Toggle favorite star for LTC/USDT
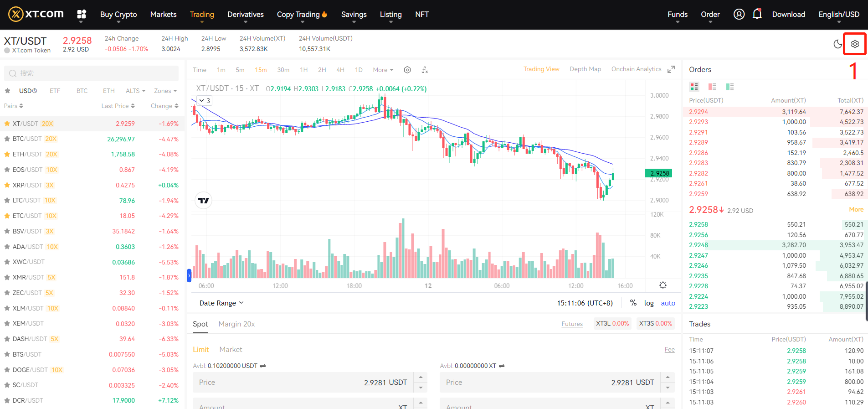This screenshot has width=868, height=409. click(7, 200)
